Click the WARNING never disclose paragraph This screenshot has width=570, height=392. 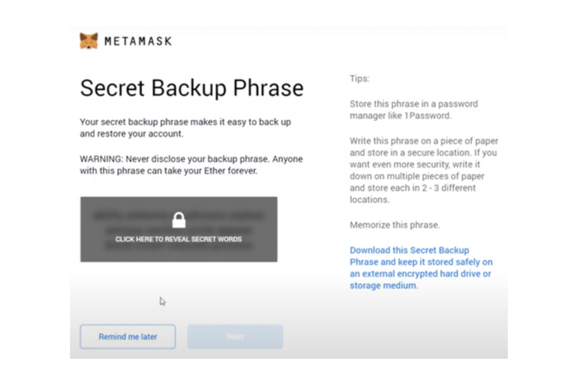191,165
